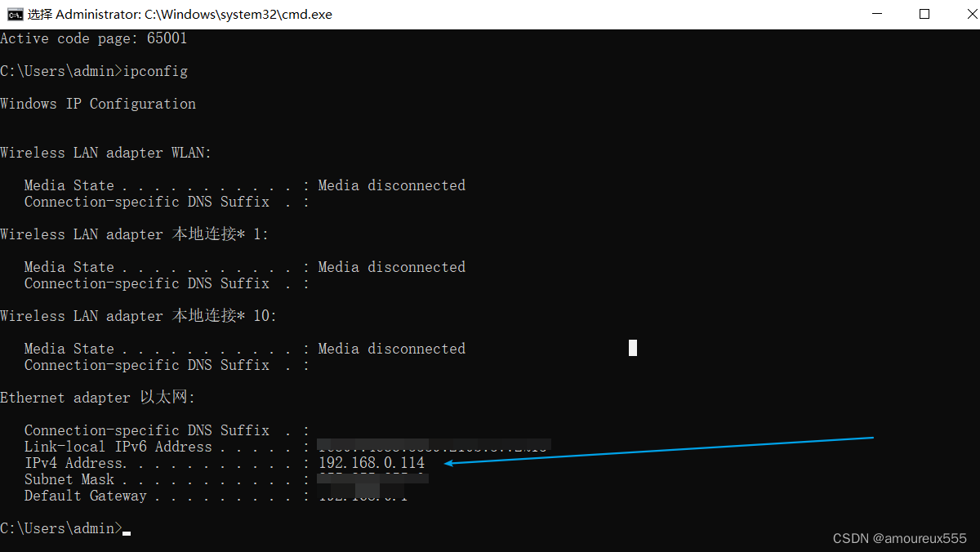This screenshot has height=552, width=980.
Task: Click the Default Gateway label
Action: (x=86, y=496)
